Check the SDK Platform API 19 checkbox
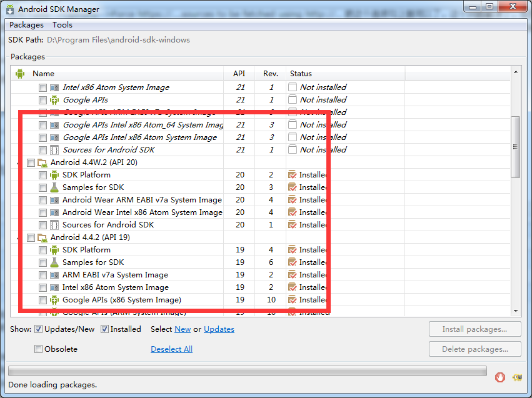 click(x=43, y=250)
